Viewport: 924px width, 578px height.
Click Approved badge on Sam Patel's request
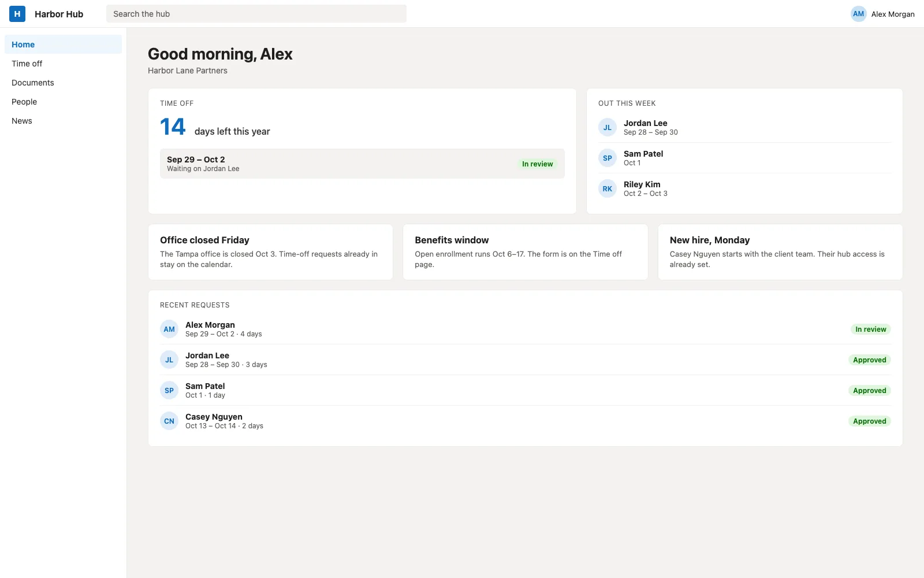coord(869,391)
